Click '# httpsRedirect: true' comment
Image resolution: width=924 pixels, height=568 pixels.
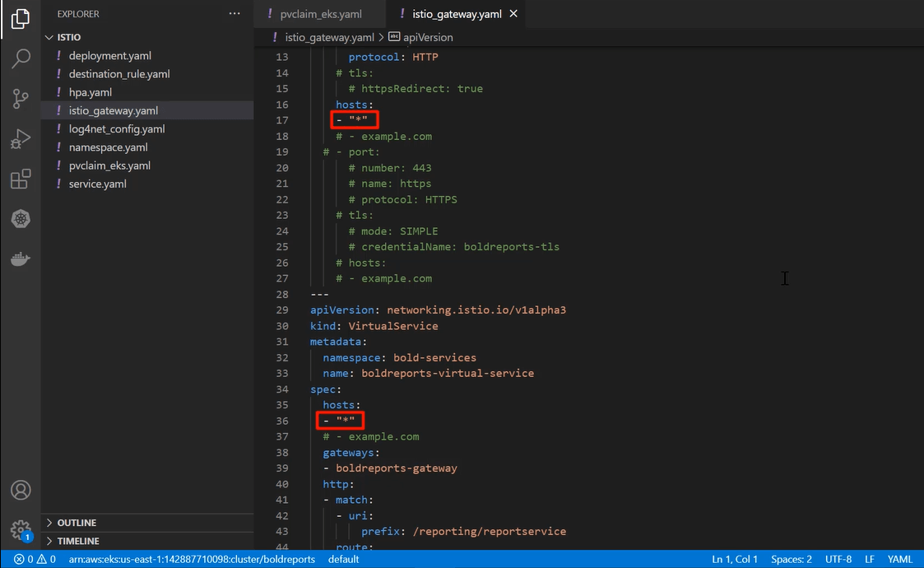point(416,88)
